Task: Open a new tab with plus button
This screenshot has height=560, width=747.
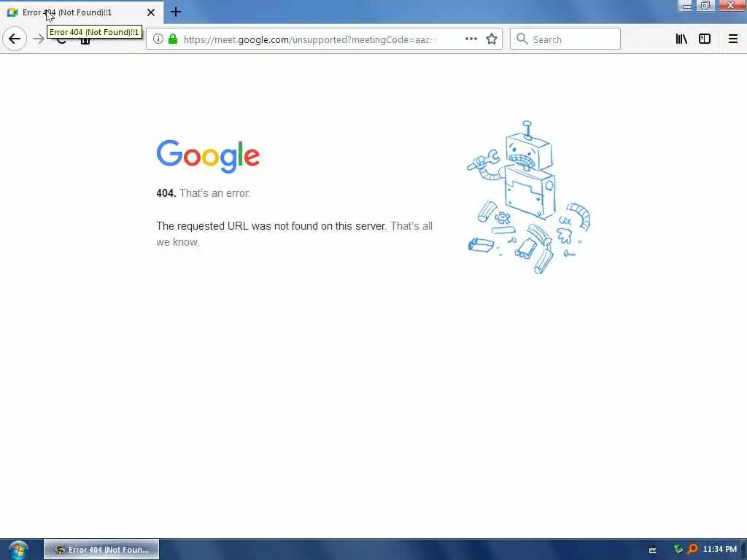Action: click(x=176, y=12)
